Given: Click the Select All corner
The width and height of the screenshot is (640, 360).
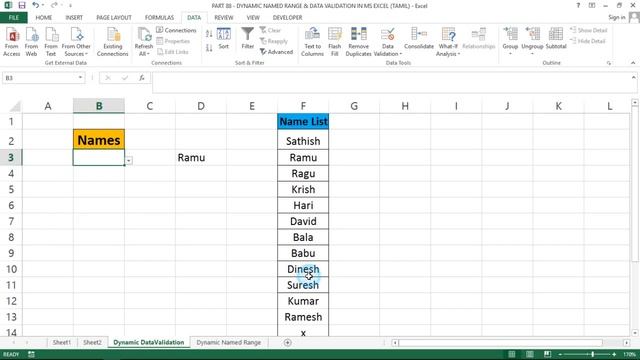Looking at the screenshot, I should click(x=15, y=107).
